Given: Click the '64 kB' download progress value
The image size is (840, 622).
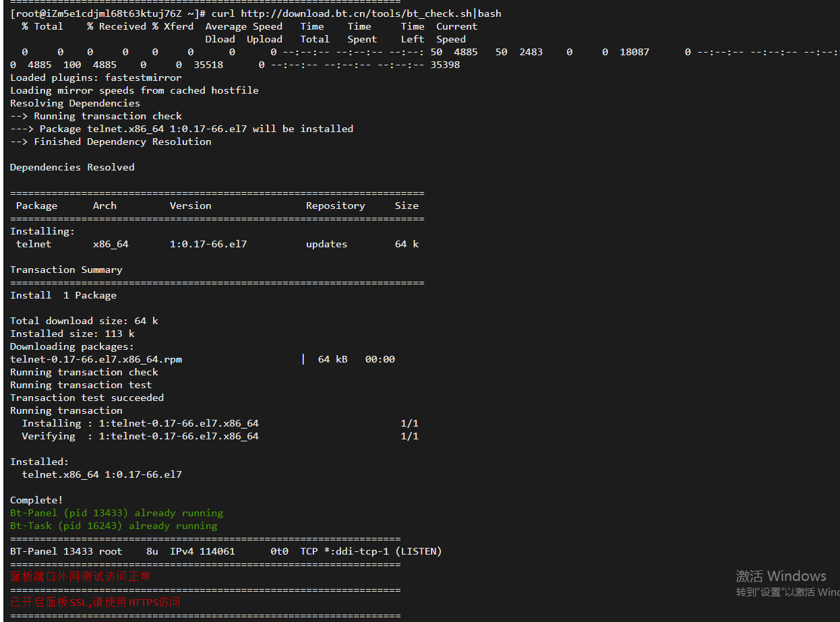Looking at the screenshot, I should [332, 359].
